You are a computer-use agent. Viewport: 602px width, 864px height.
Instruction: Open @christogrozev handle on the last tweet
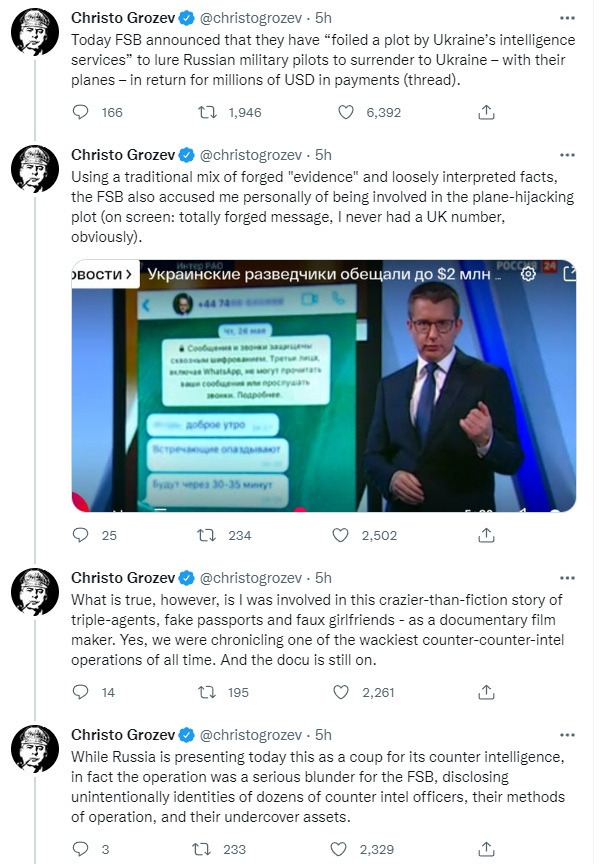pos(253,735)
